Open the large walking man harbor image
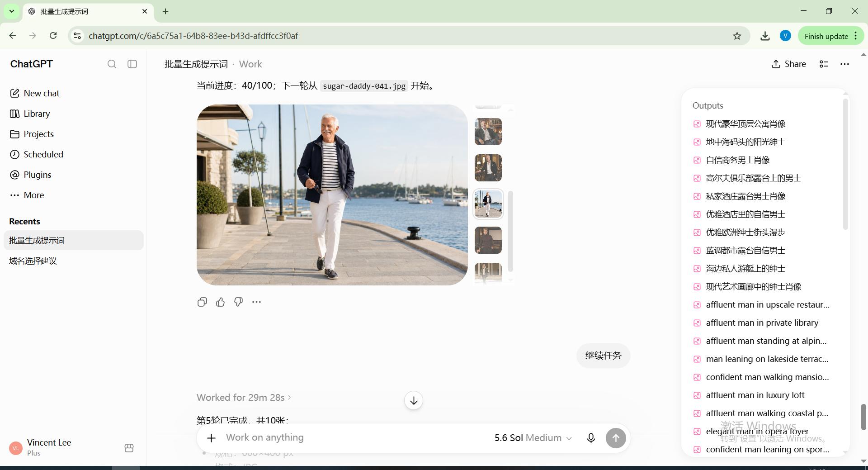Image resolution: width=868 pixels, height=470 pixels. click(332, 195)
